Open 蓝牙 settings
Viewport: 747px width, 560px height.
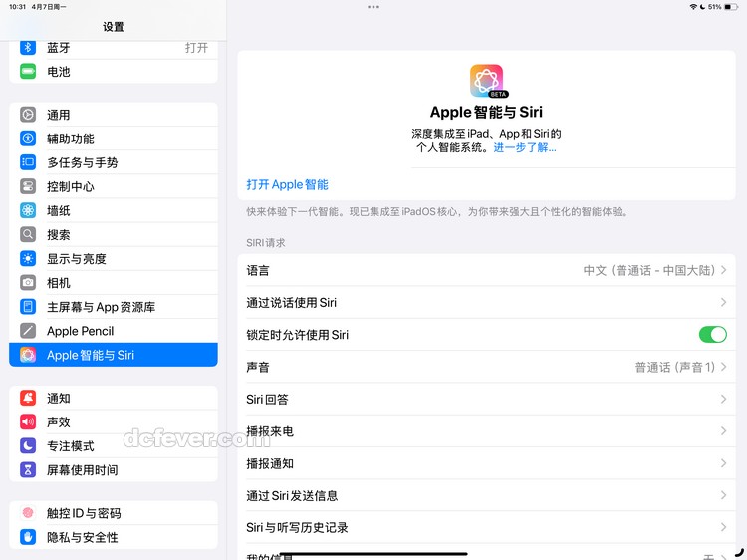[x=114, y=48]
